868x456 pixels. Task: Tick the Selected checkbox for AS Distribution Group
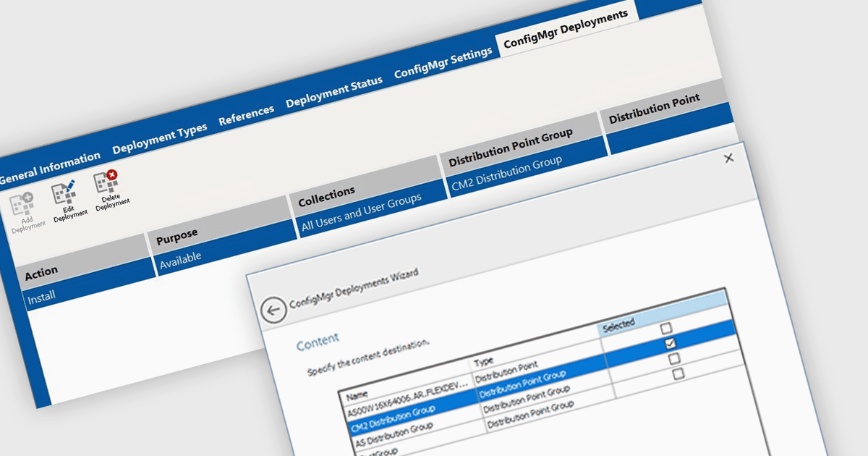[x=673, y=358]
